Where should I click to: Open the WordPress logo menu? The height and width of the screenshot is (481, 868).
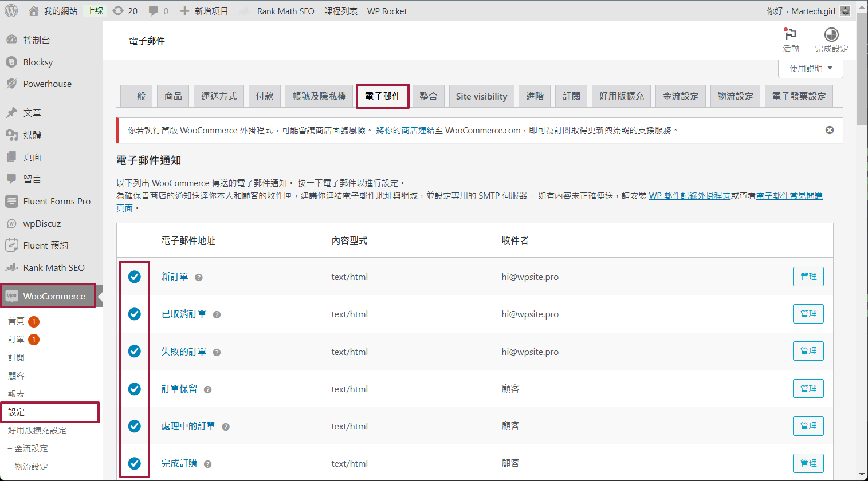click(11, 11)
